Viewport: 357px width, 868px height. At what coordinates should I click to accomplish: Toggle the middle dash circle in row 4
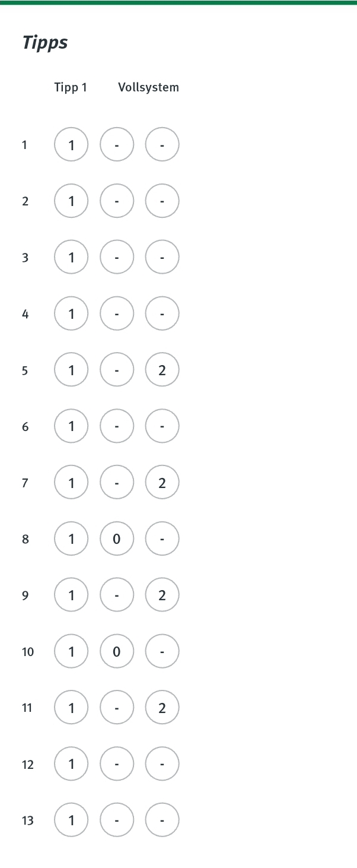(x=117, y=313)
